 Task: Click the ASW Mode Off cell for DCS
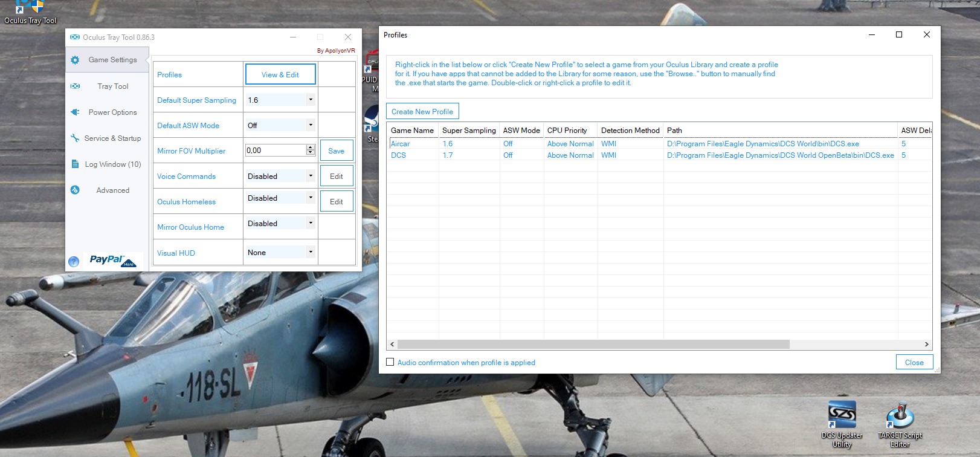(508, 155)
